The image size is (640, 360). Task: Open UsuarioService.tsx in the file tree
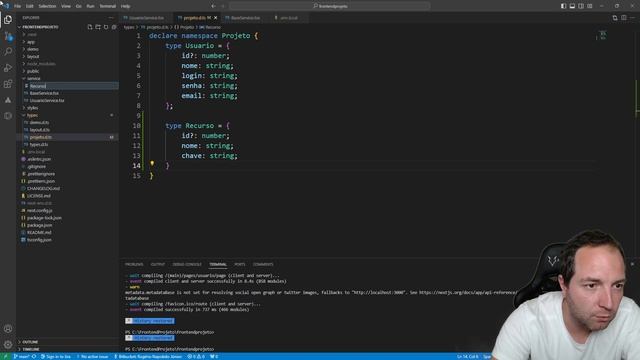47,100
